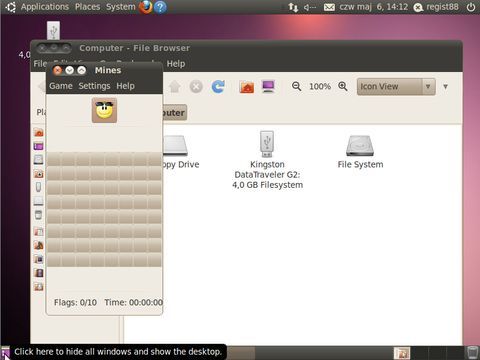Click the Pictures sidebar icon
Viewport: 480px width, 360px height.
click(39, 259)
